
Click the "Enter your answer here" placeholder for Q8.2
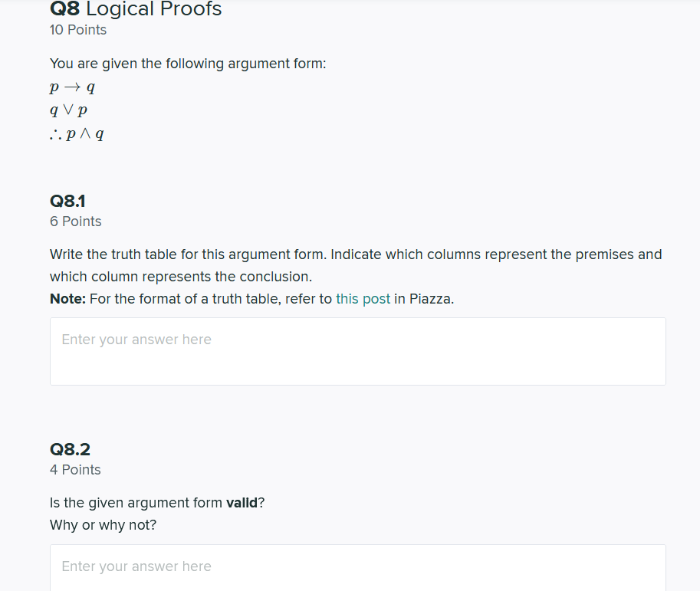(136, 566)
